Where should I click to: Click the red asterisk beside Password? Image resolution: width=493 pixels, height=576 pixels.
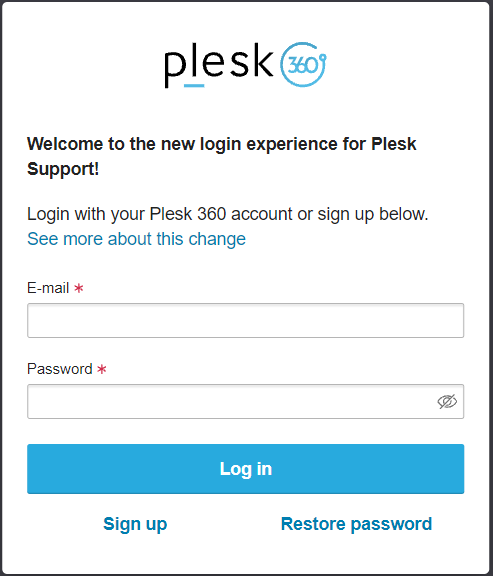pos(102,369)
